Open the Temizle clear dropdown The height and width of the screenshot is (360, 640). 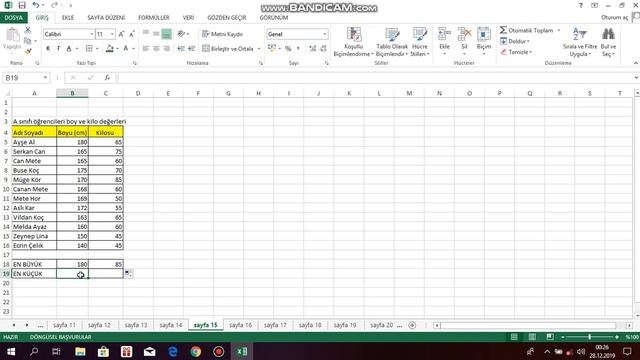[x=516, y=52]
